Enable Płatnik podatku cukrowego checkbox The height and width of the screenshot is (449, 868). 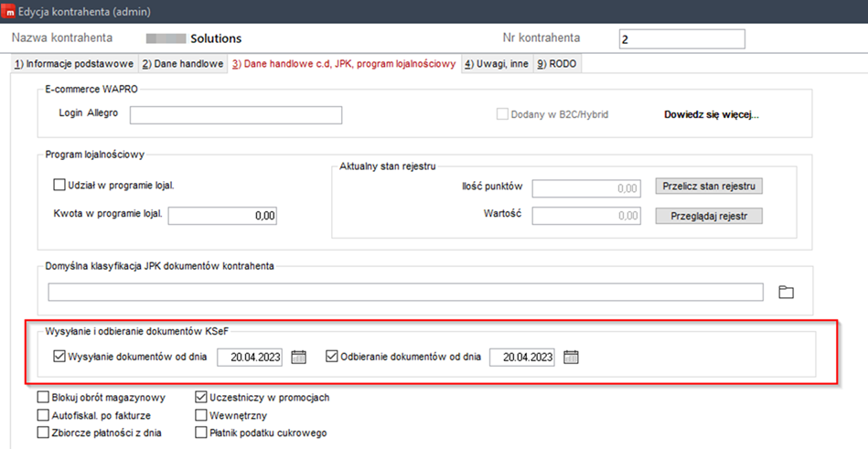pyautogui.click(x=202, y=433)
